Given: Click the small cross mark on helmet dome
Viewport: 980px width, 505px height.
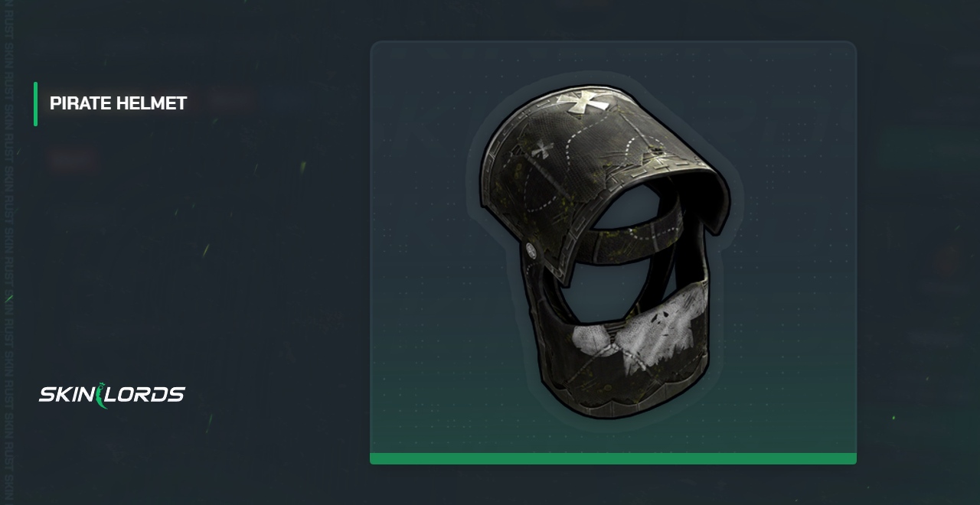Looking at the screenshot, I should [543, 149].
